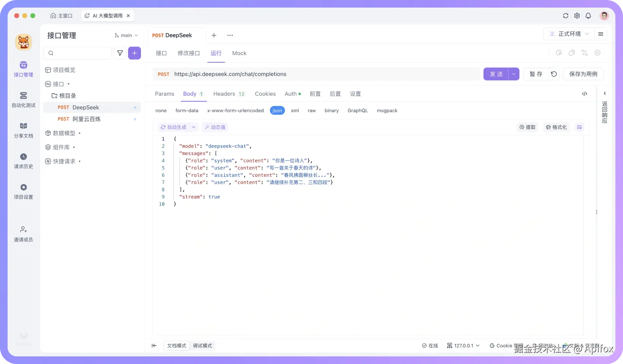The height and width of the screenshot is (364, 623).
Task: Open 请求历史 in the sidebar
Action: pos(24,161)
